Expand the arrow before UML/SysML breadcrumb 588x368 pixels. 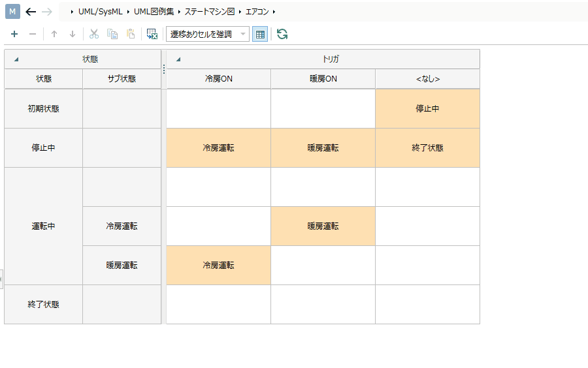click(72, 12)
